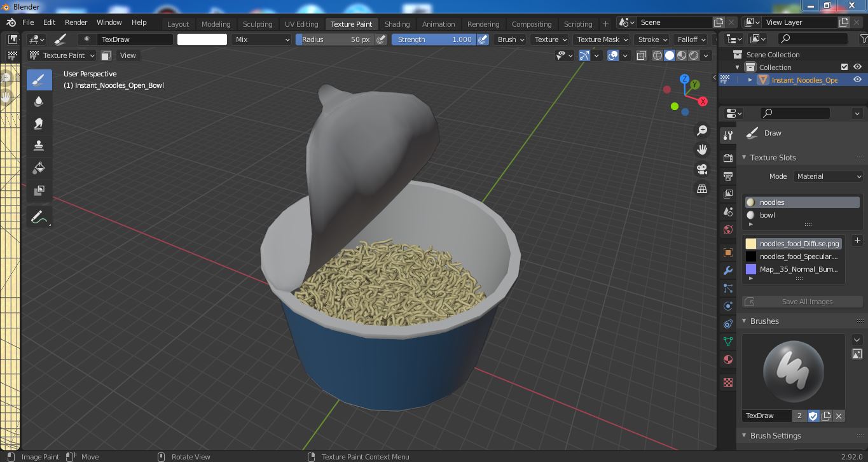Toggle Collection exclude checkbox

(x=844, y=67)
